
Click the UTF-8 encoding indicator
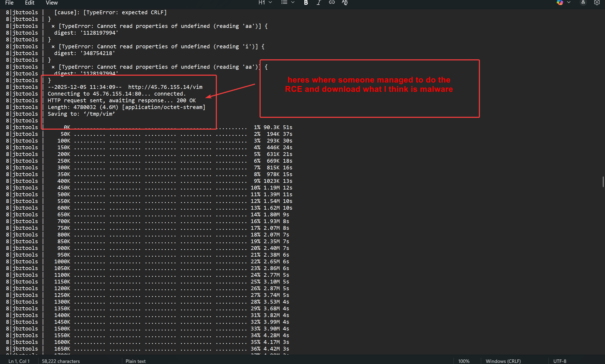[560, 361]
